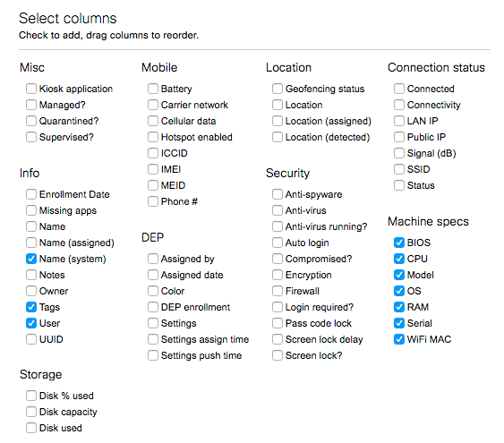Screen dimensions: 504x443
Task: Enable the Signal (dB) column
Action: (399, 153)
